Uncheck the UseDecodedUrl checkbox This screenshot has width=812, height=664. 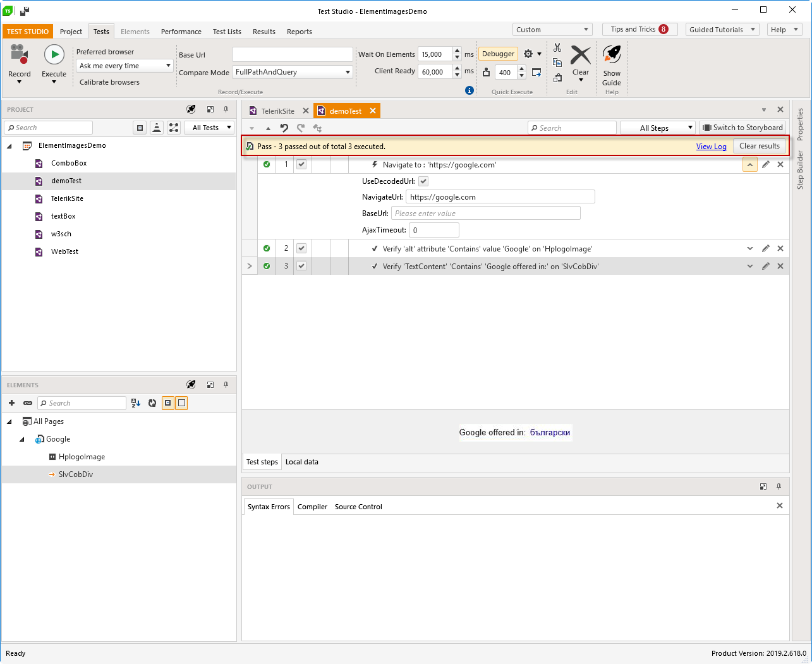[x=423, y=181]
